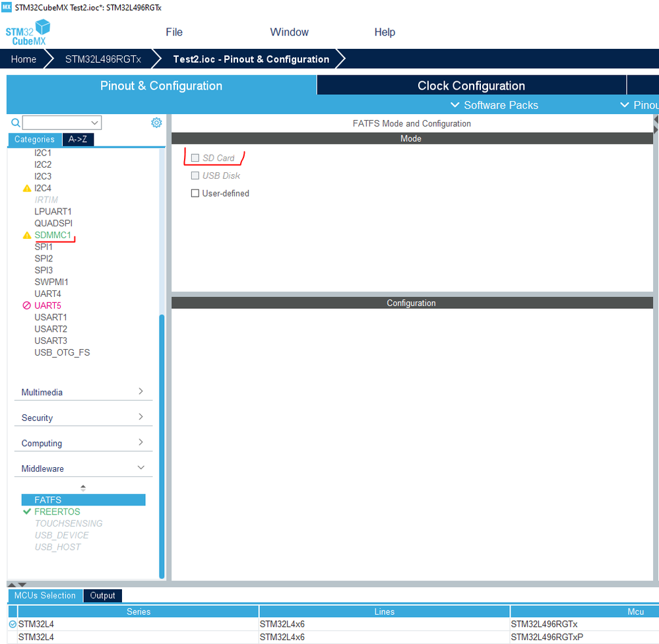Open the Window menu
The height and width of the screenshot is (644, 659).
coord(289,32)
